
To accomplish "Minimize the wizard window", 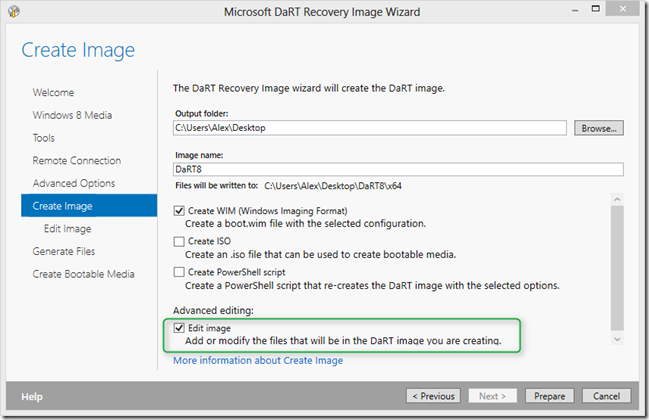I will coord(575,10).
